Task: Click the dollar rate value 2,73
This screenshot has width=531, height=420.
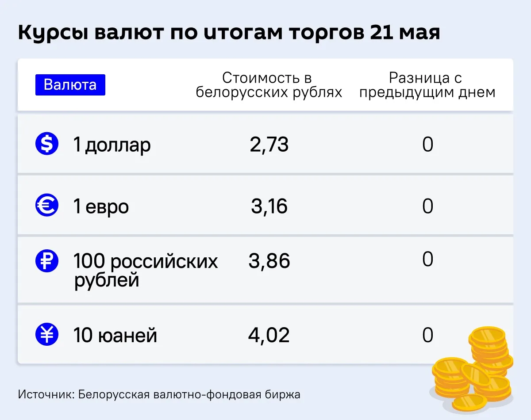Action: (269, 145)
